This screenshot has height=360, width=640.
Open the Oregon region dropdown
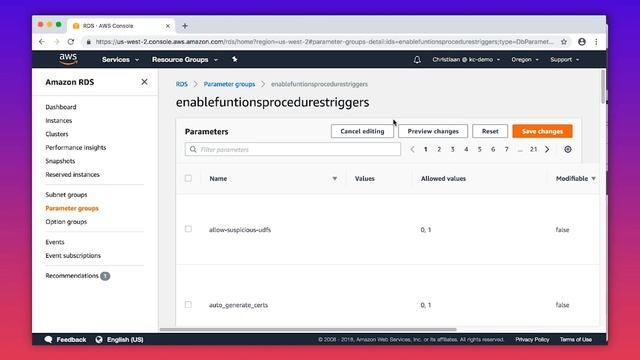(x=525, y=60)
